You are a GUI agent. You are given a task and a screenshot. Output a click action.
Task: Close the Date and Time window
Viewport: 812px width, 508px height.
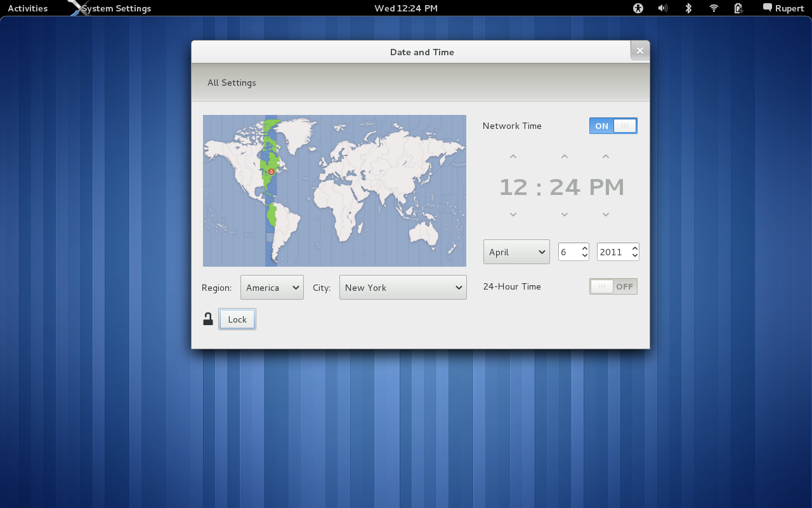click(640, 51)
